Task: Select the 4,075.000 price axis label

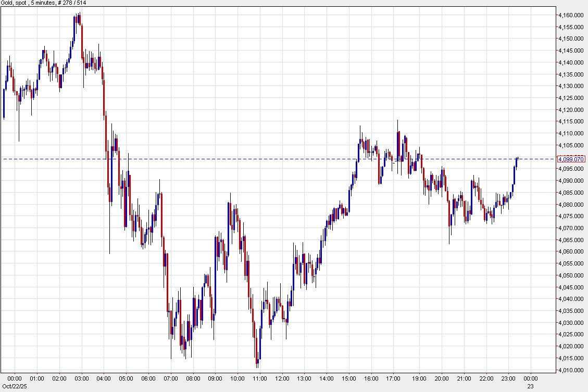Action: pyautogui.click(x=571, y=216)
